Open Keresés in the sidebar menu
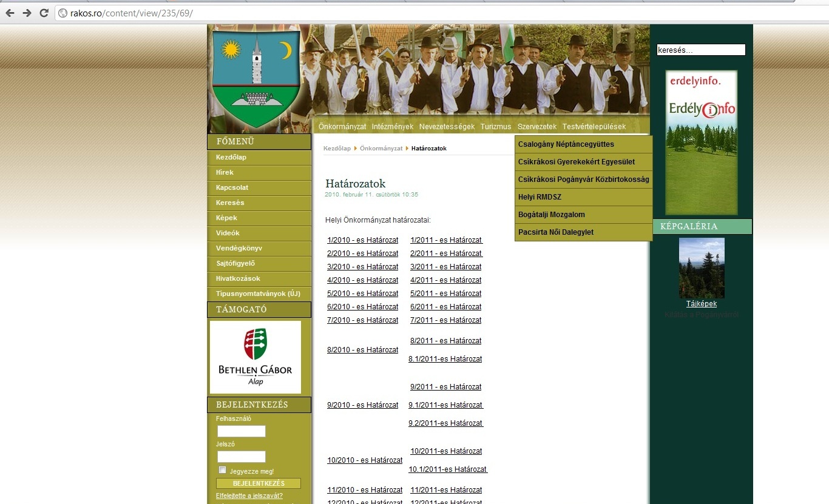829x504 pixels. [259, 203]
